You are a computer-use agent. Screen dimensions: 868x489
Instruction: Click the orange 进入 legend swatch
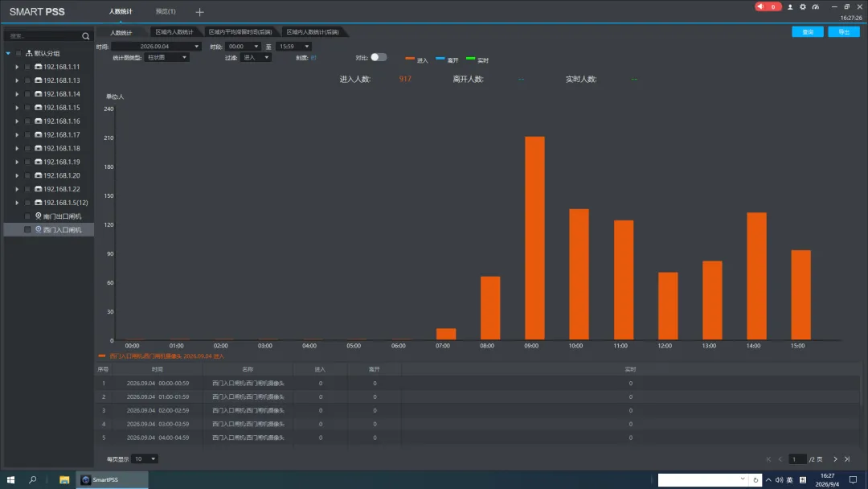click(410, 58)
